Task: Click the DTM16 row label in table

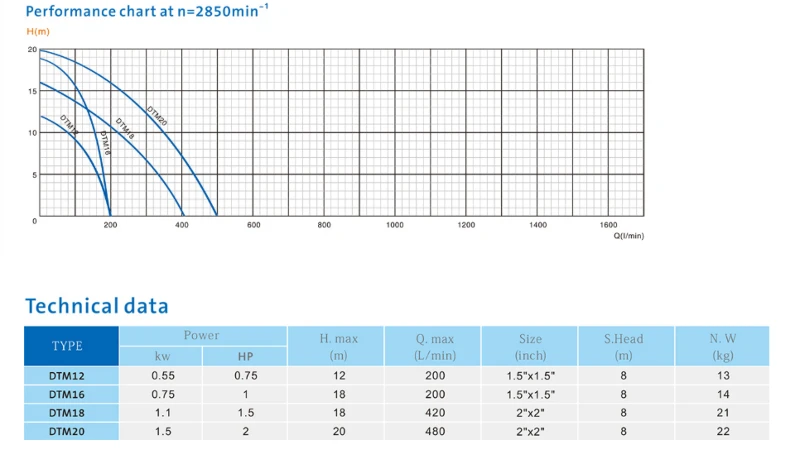Action: pyautogui.click(x=67, y=394)
